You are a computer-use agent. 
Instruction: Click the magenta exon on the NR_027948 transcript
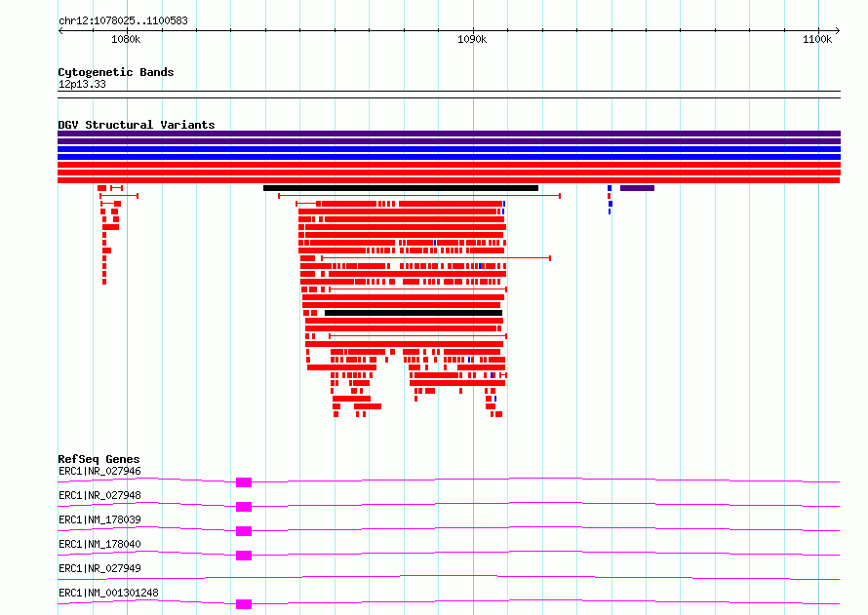[244, 507]
